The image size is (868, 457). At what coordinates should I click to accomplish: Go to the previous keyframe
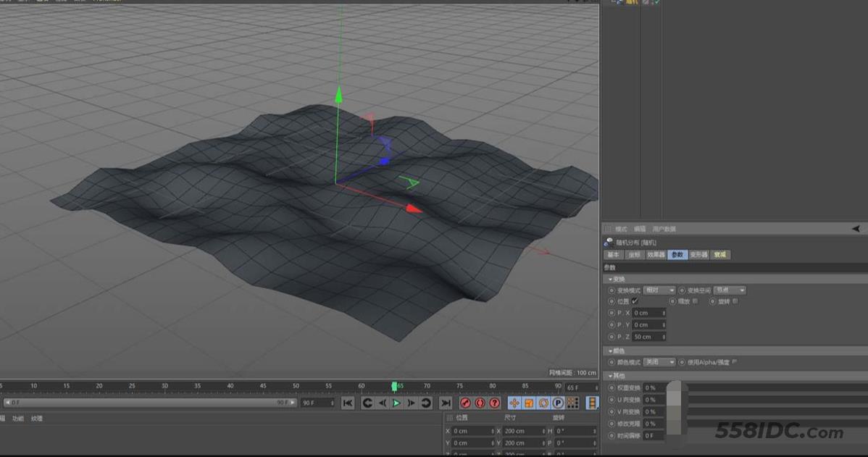367,403
